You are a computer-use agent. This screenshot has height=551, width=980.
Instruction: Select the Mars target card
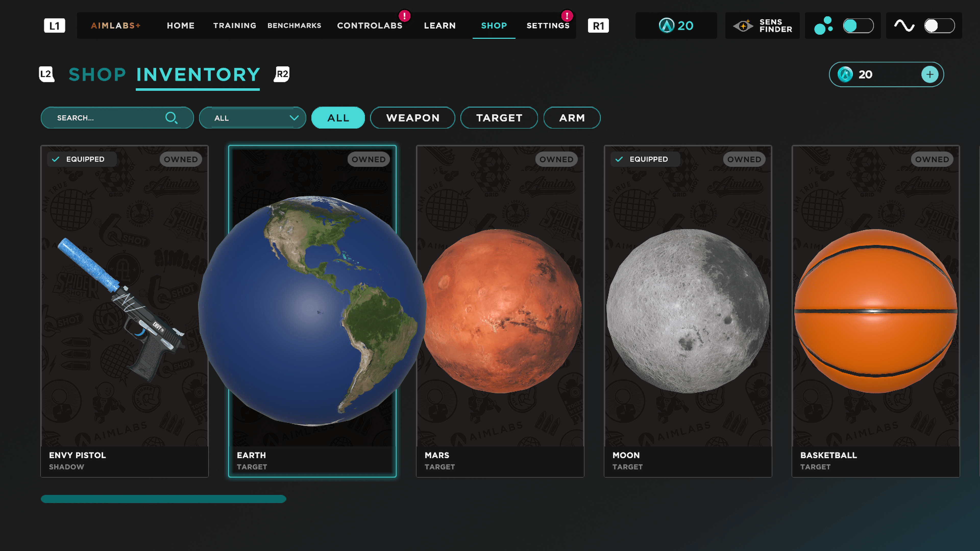500,311
